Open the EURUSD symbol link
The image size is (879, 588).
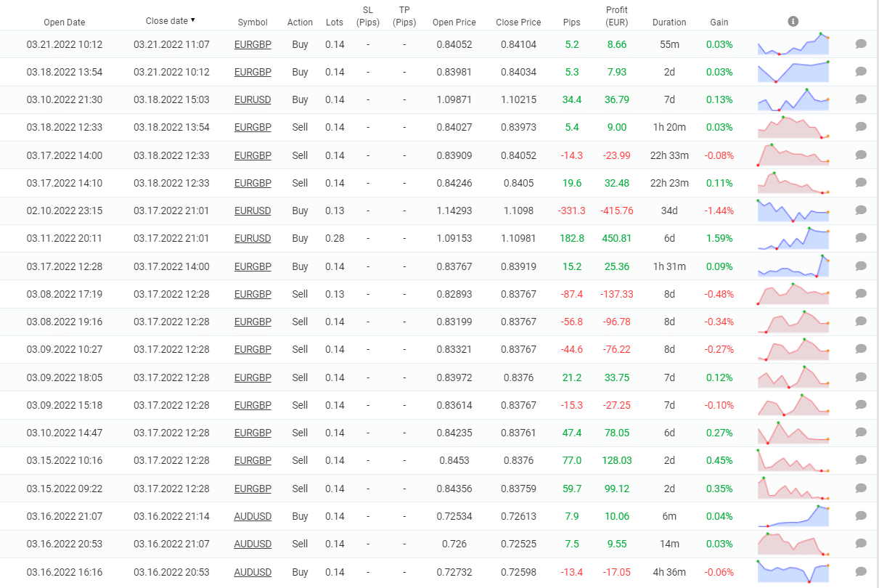[x=253, y=99]
